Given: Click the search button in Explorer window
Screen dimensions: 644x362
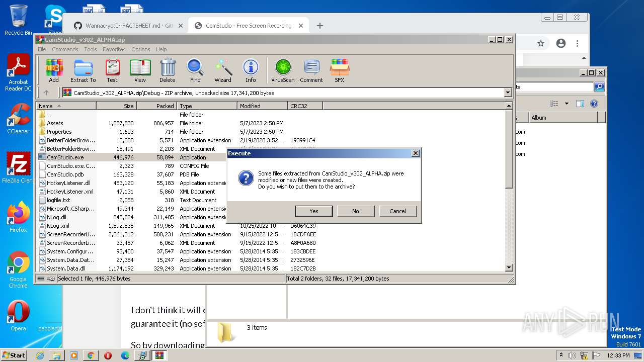Looking at the screenshot, I should pos(599,87).
